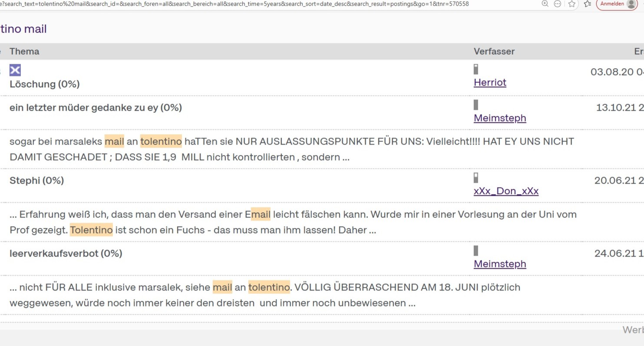644x346 pixels.
Task: Open the xXx_Don_xXx author link
Action: coord(506,191)
